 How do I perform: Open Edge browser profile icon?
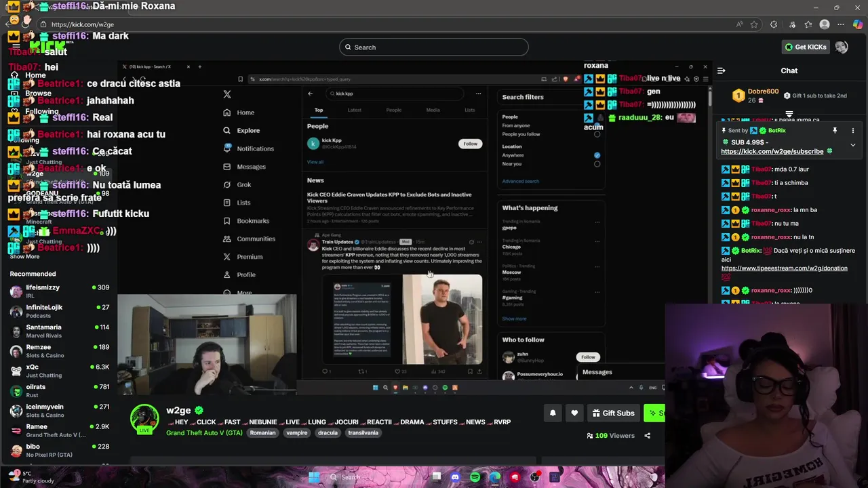tap(825, 24)
